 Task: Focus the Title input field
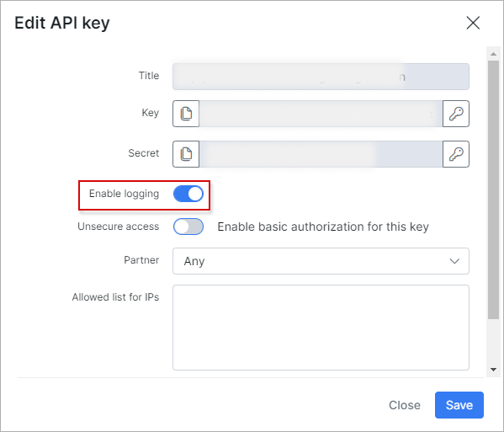click(x=321, y=77)
